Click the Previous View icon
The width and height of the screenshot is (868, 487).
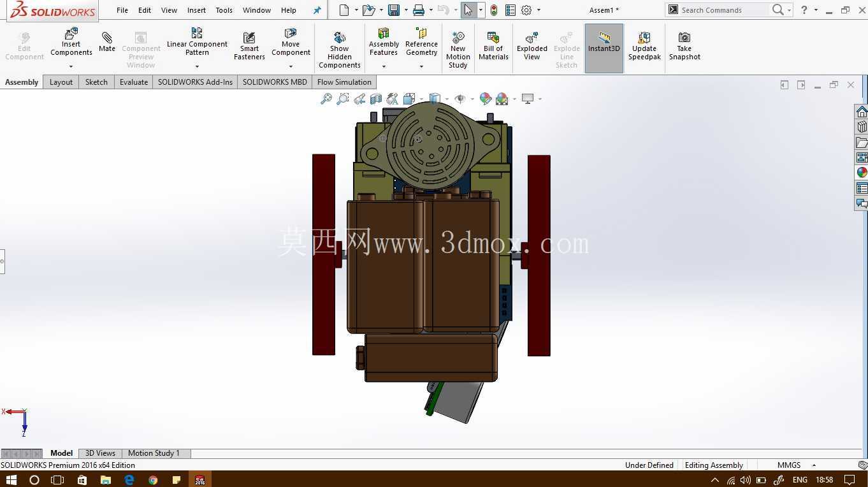(x=359, y=99)
